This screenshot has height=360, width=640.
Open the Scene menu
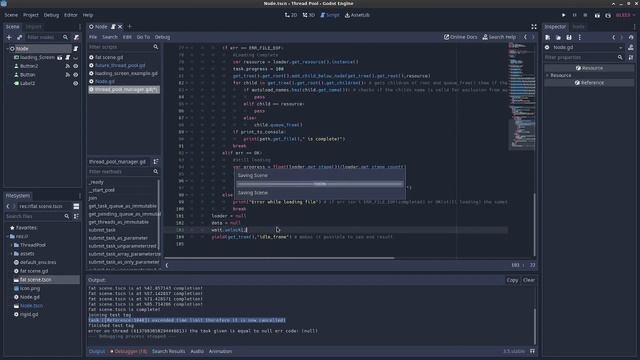[x=11, y=15]
